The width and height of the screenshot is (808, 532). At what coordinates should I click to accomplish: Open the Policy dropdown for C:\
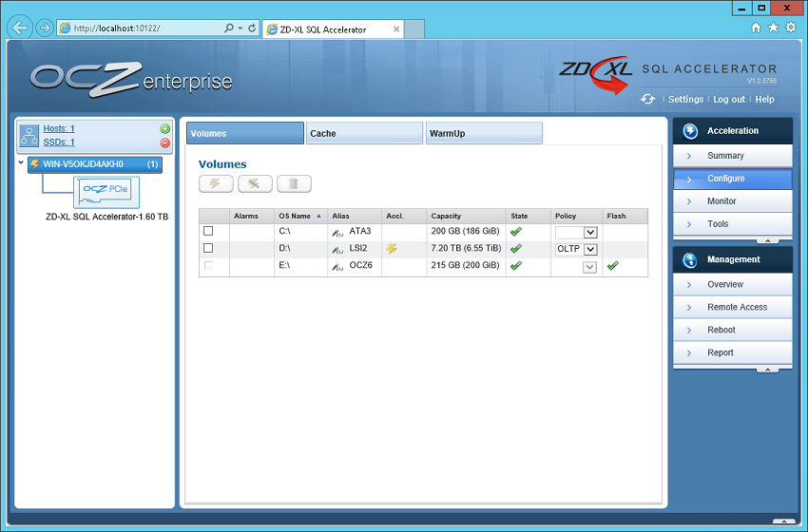point(576,232)
